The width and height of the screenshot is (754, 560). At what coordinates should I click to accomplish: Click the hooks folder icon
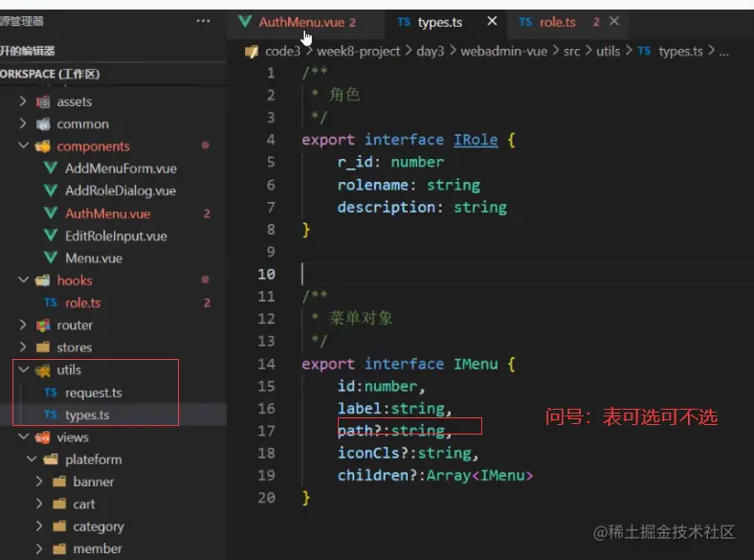pos(43,280)
